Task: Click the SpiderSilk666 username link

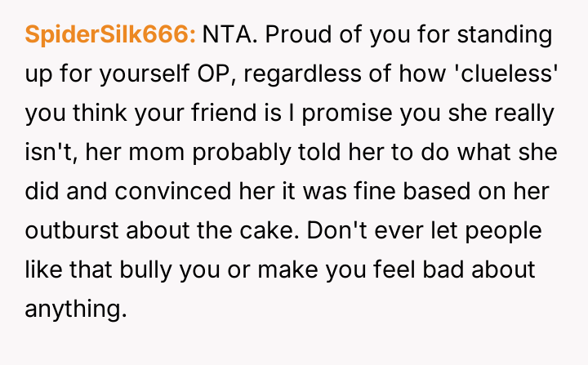Action: pyautogui.click(x=110, y=36)
